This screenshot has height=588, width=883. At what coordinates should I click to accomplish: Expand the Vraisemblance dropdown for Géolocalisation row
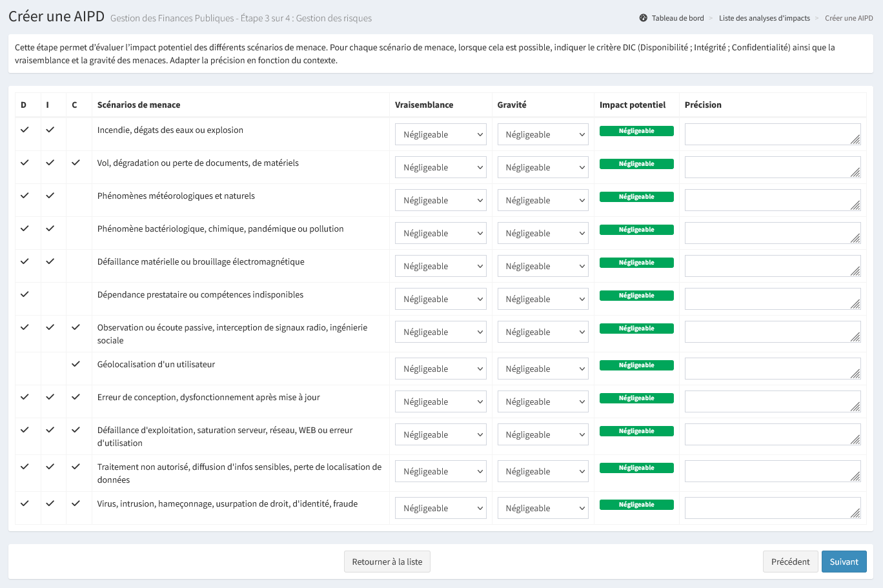click(x=440, y=369)
